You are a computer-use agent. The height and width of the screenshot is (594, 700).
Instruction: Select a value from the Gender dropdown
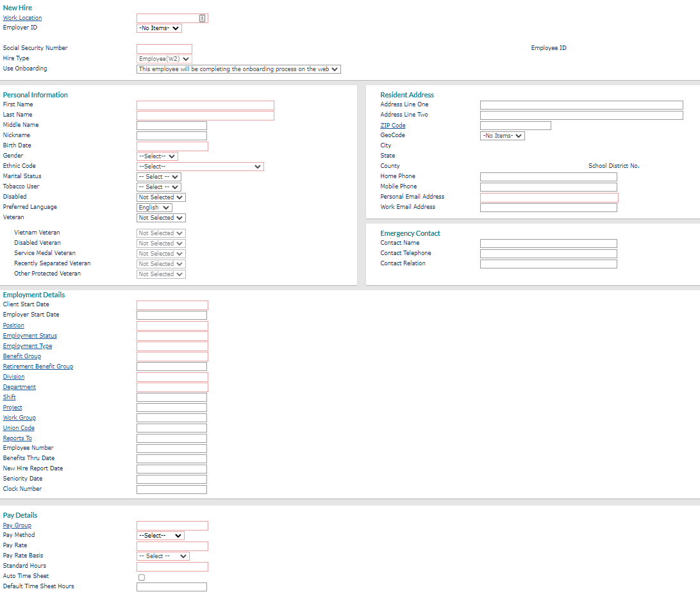158,156
